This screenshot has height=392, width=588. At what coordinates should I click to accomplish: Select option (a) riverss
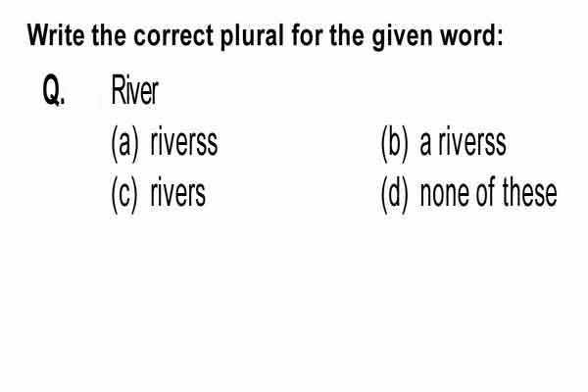click(x=165, y=144)
